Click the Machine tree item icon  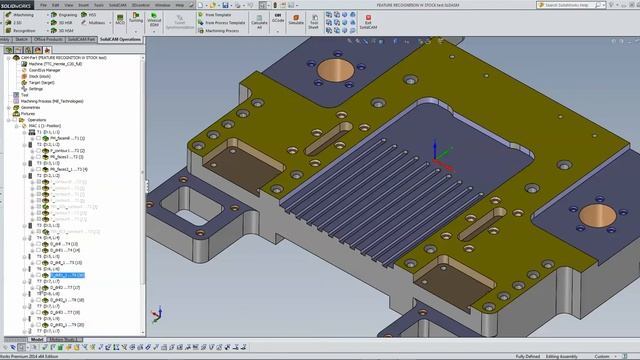click(x=24, y=64)
